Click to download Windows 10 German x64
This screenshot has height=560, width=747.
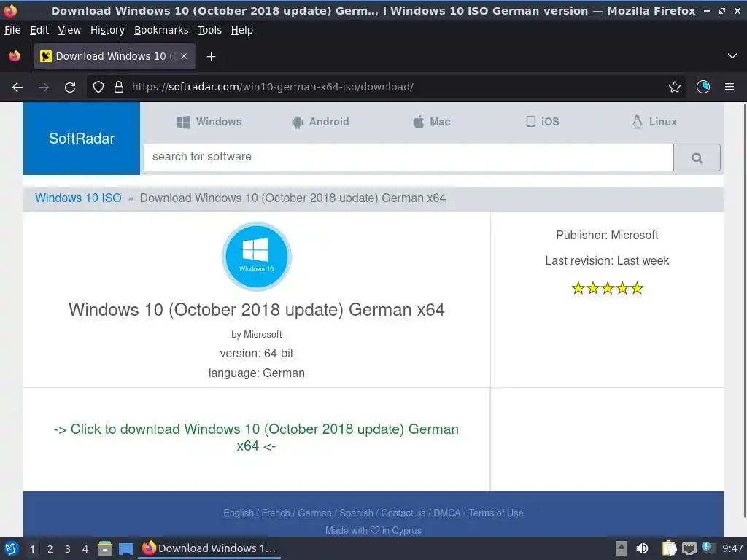tap(256, 437)
